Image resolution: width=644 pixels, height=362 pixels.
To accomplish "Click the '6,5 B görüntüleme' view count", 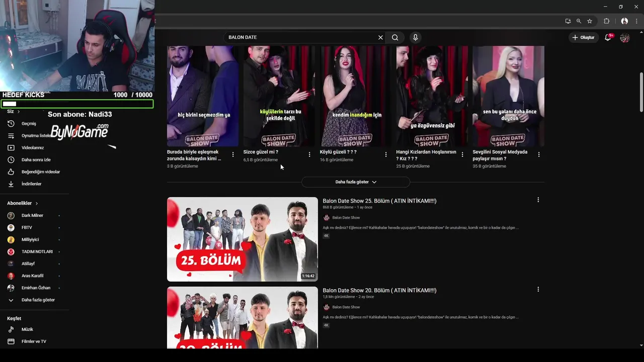I will [x=261, y=160].
